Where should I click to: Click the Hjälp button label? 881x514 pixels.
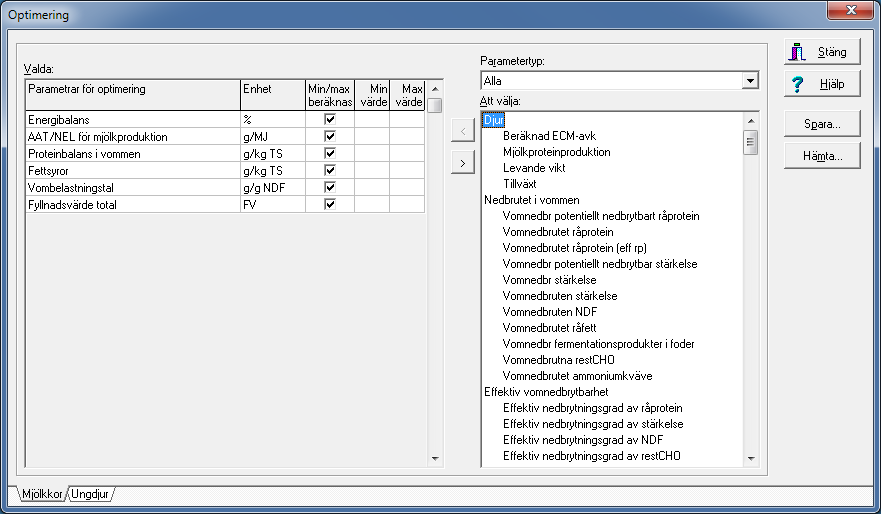[x=832, y=84]
